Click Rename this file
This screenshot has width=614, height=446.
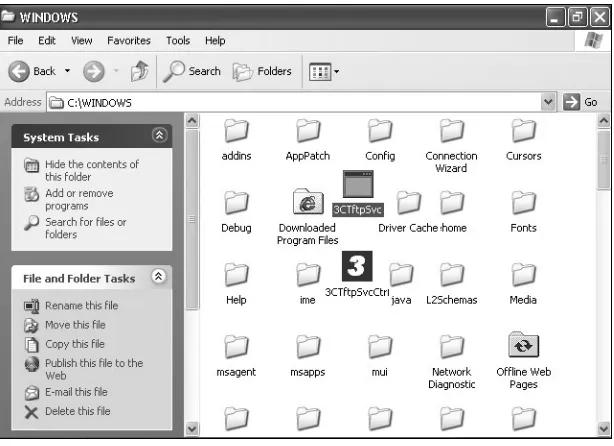pyautogui.click(x=71, y=305)
